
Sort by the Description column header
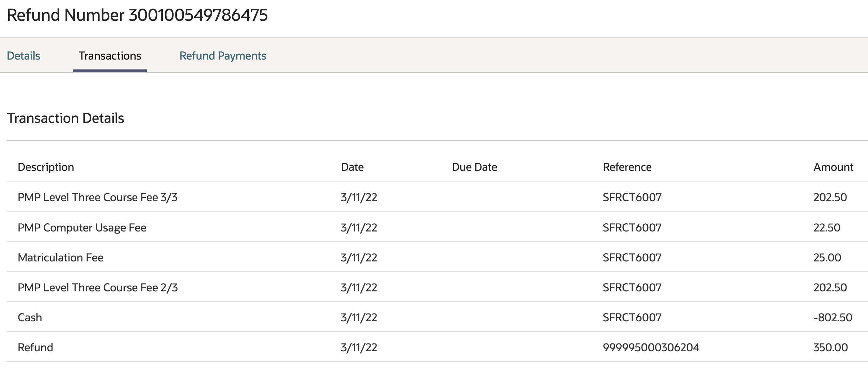[x=46, y=167]
